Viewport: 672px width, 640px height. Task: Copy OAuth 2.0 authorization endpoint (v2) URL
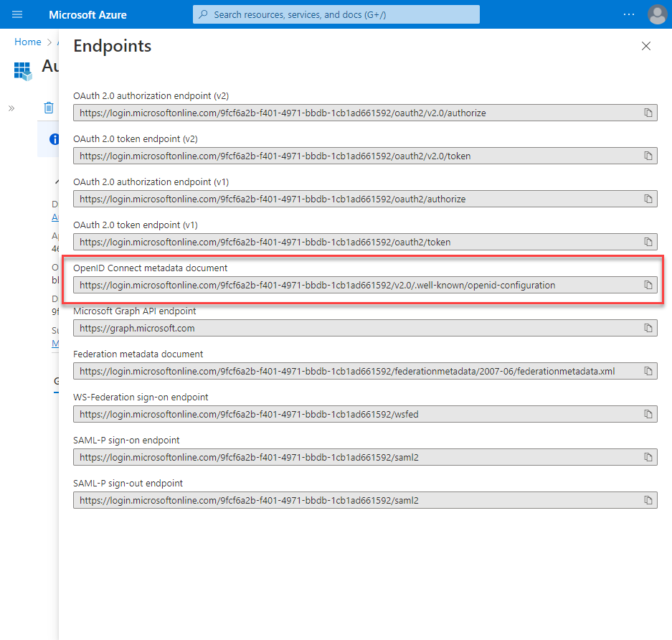[x=648, y=113]
